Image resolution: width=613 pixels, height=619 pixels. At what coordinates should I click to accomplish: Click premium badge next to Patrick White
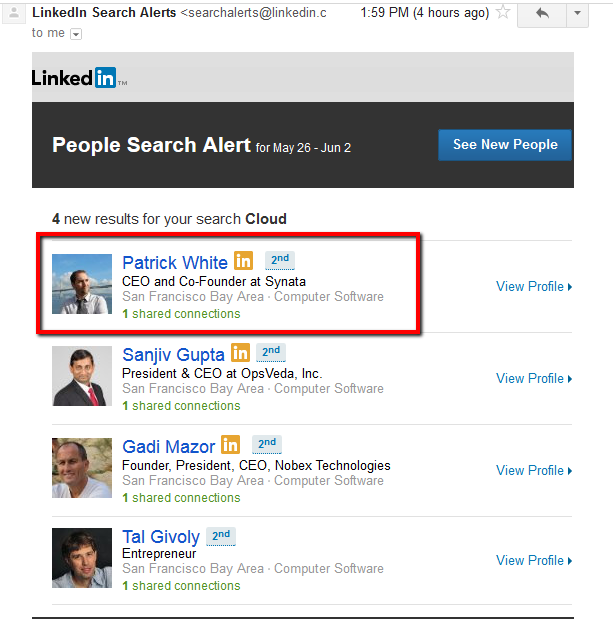pyautogui.click(x=244, y=260)
